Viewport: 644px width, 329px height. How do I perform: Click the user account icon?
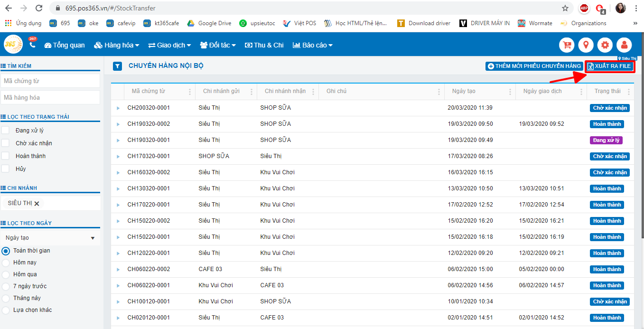tap(624, 45)
